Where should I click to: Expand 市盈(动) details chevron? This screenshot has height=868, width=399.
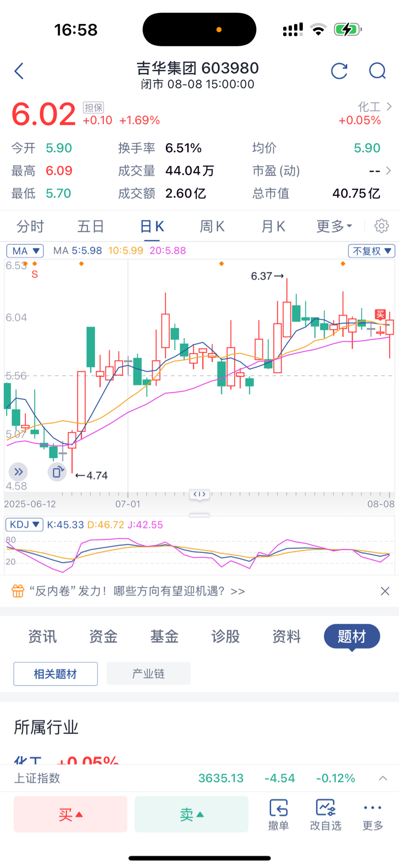388,171
